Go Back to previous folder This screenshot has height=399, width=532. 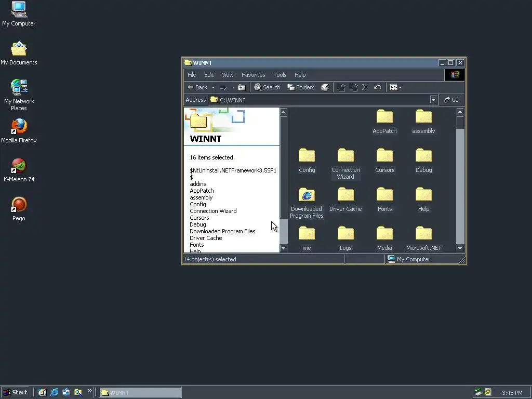coord(197,87)
